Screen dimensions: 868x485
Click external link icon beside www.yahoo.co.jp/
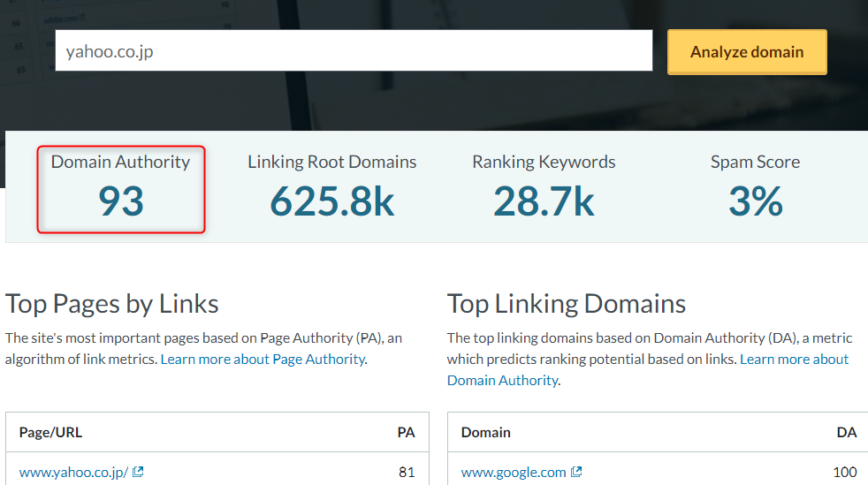[x=138, y=471]
